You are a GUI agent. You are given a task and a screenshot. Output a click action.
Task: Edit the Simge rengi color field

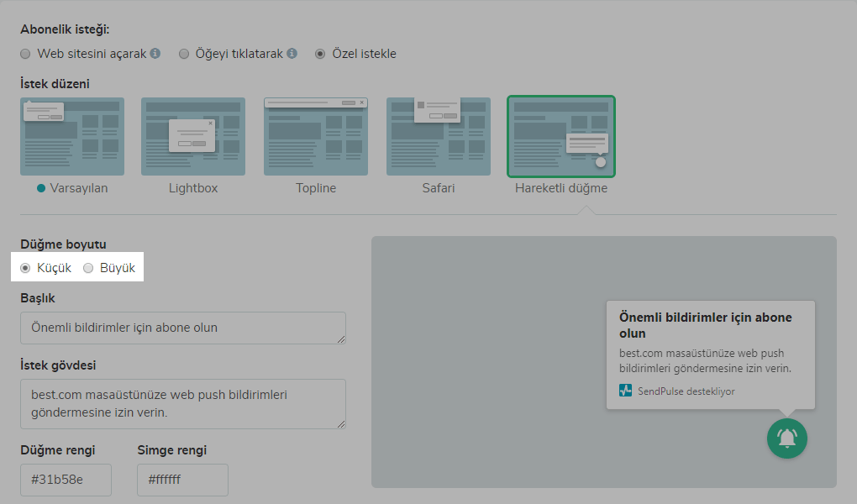click(182, 480)
